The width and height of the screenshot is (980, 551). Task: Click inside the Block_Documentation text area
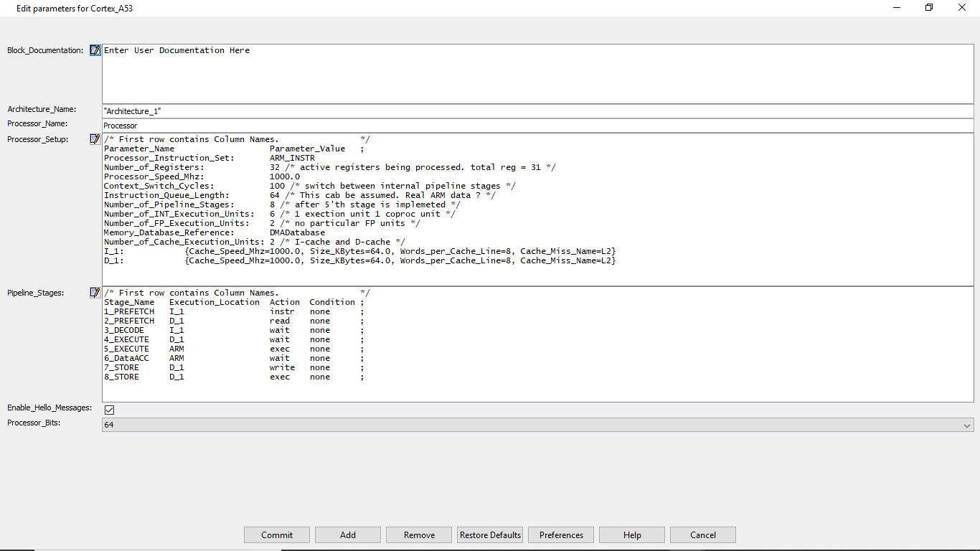pos(537,75)
